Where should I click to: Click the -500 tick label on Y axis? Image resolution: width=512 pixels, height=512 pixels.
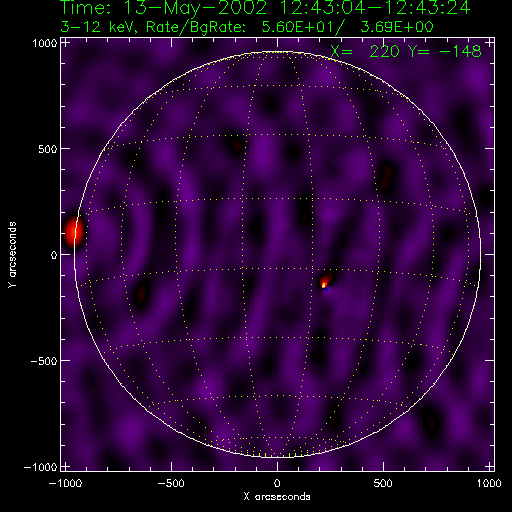click(x=44, y=361)
